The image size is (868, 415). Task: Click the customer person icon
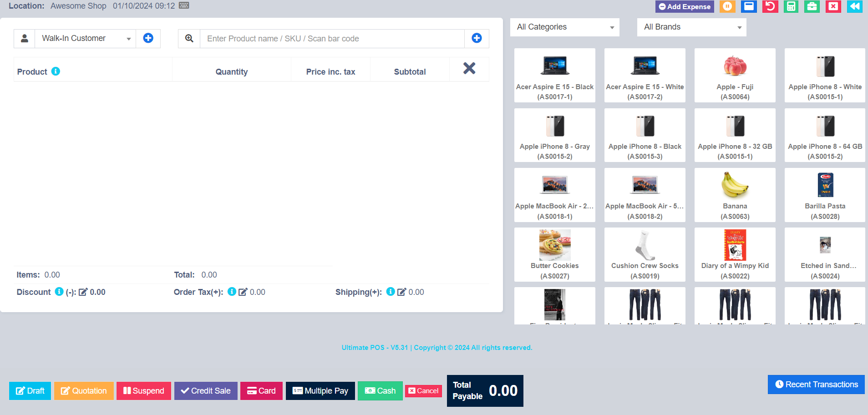click(25, 38)
